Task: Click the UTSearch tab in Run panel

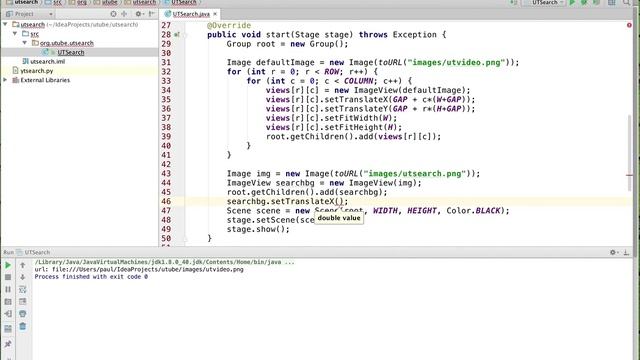Action: click(37, 252)
